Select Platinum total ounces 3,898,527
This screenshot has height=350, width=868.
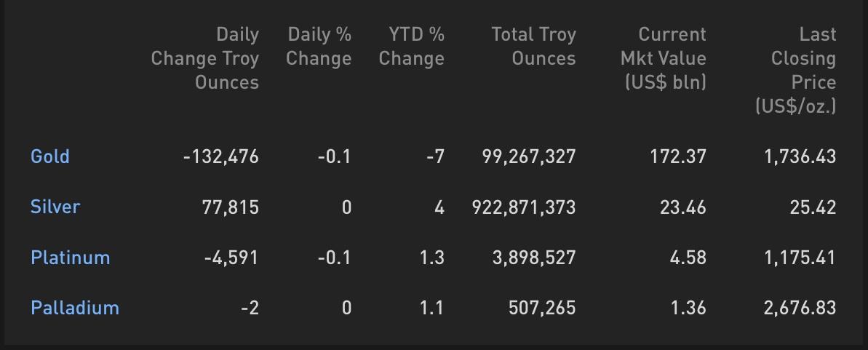tap(534, 258)
